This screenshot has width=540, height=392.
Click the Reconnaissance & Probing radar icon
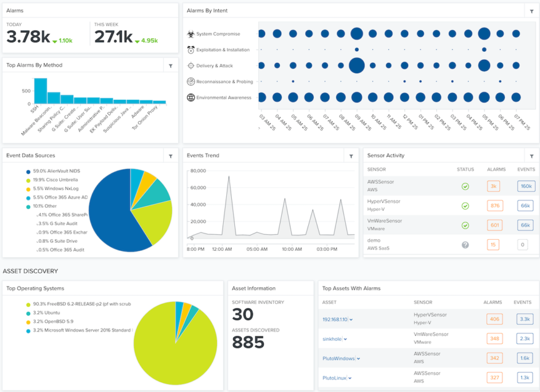click(x=191, y=81)
